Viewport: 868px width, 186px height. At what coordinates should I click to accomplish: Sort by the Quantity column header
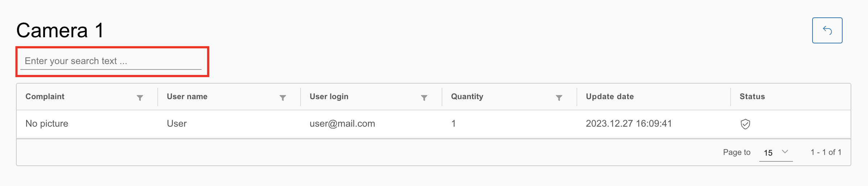click(467, 97)
